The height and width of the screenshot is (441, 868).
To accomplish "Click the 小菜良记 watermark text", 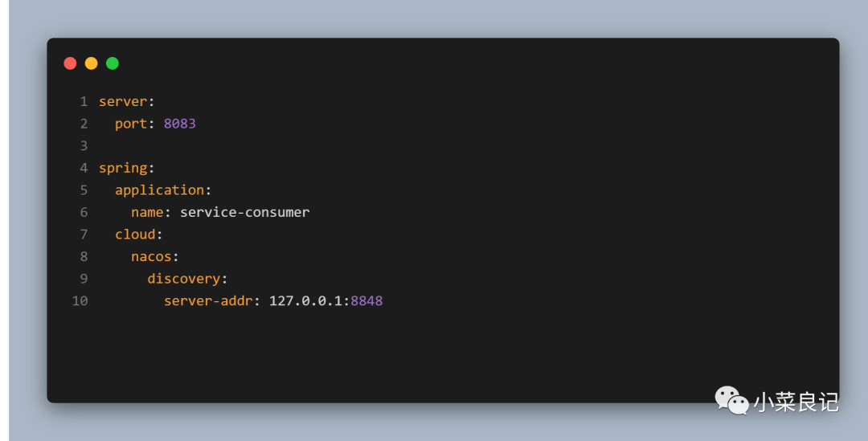I will point(796,402).
